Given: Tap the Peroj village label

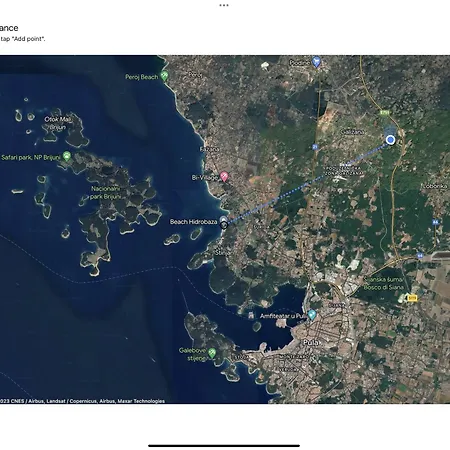Looking at the screenshot, I should 195,74.
